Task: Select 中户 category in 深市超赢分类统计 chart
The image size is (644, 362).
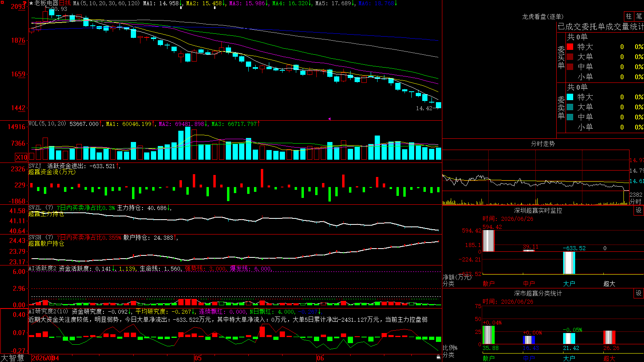Action: coord(529,358)
